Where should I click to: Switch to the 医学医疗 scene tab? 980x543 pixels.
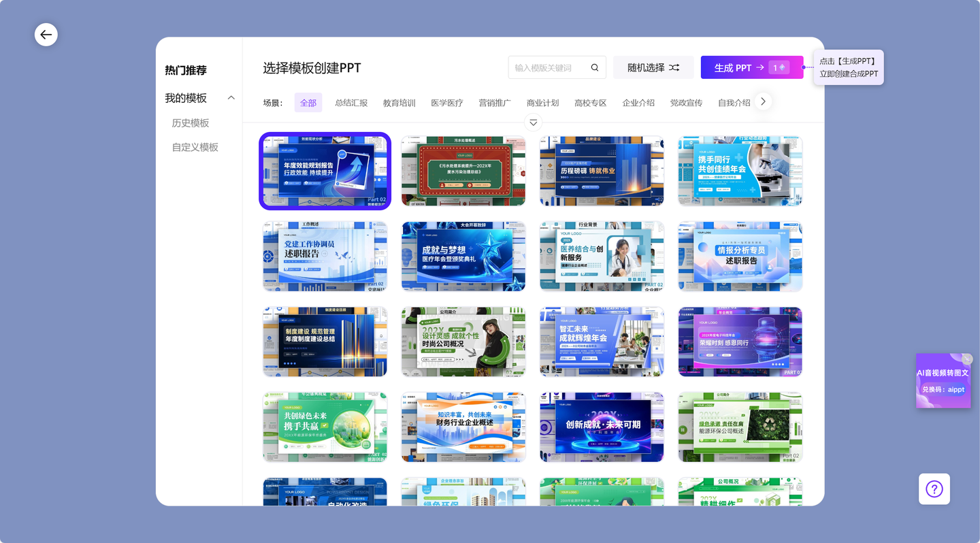445,102
